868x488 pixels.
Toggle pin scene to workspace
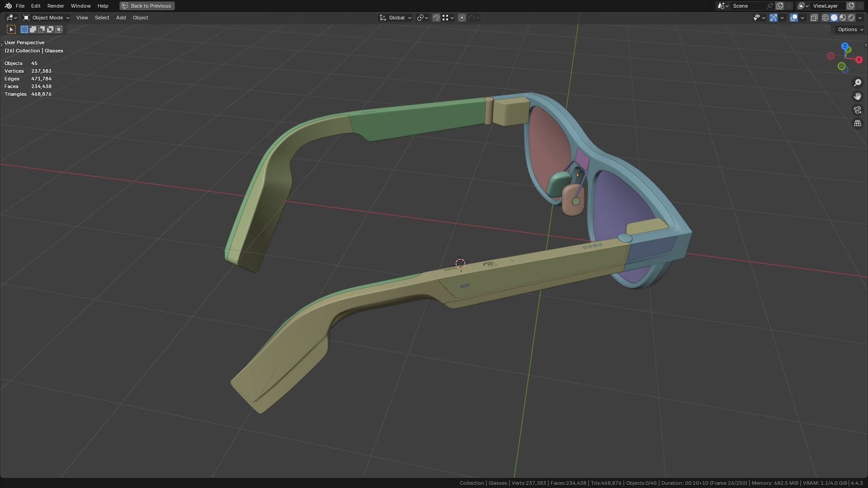click(770, 6)
